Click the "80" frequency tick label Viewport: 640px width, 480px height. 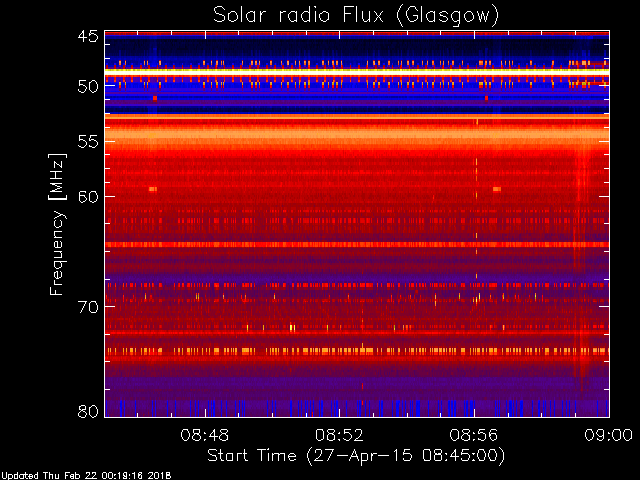[x=88, y=411]
